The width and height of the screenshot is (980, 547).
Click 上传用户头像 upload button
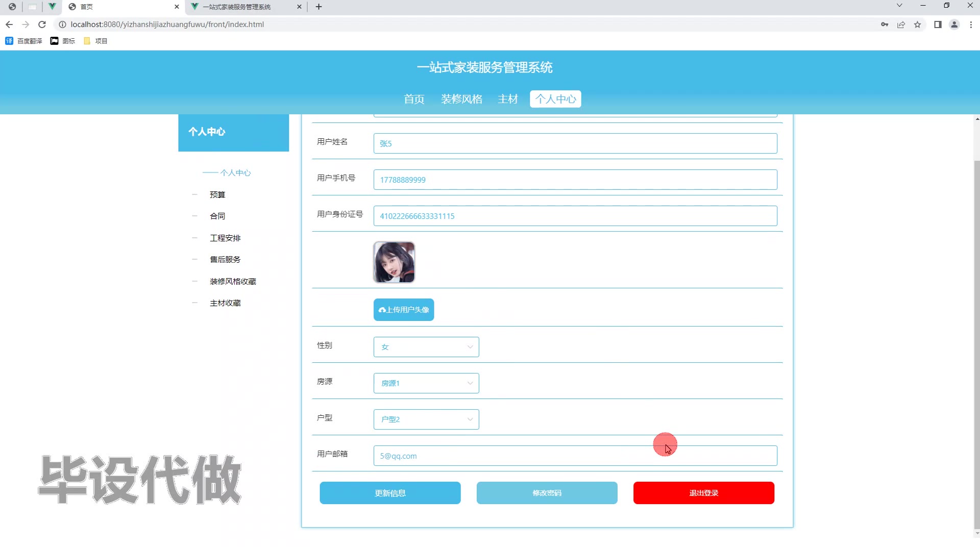[404, 310]
